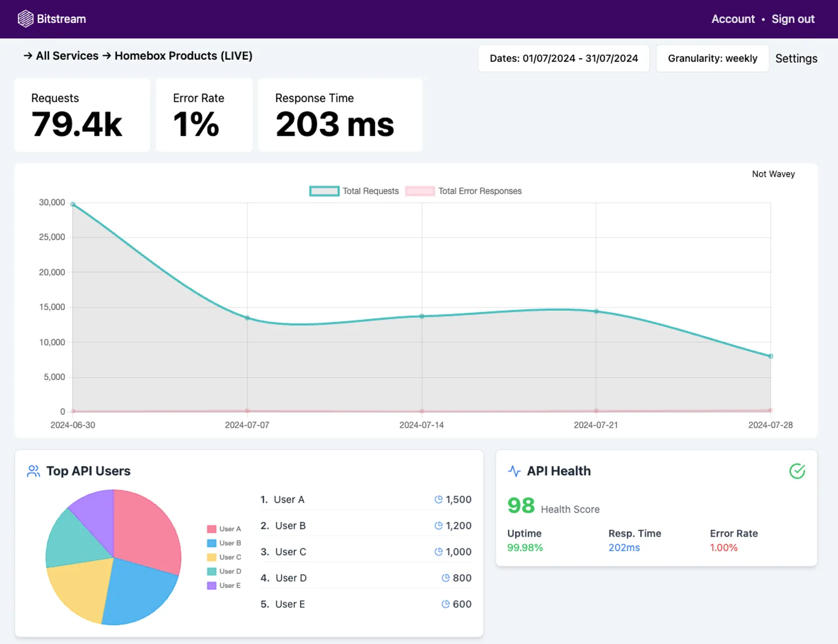
Task: Click usage icon next to 600
Action: coord(446,604)
